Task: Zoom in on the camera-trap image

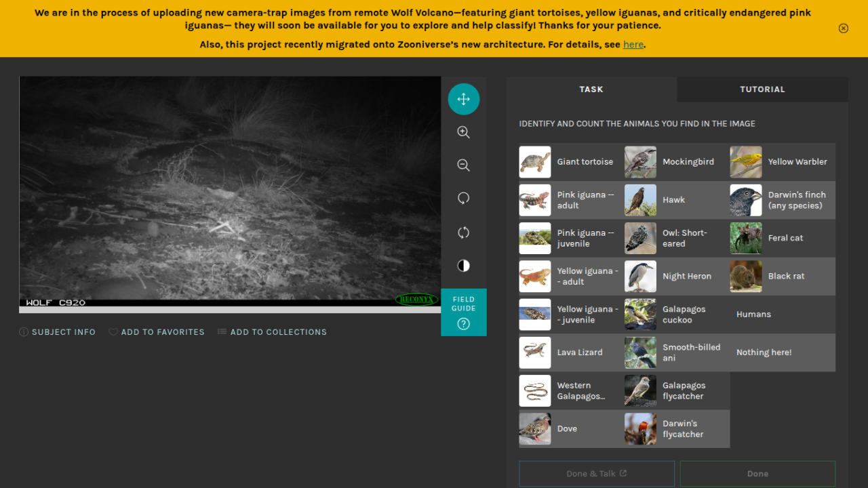Action: tap(464, 132)
